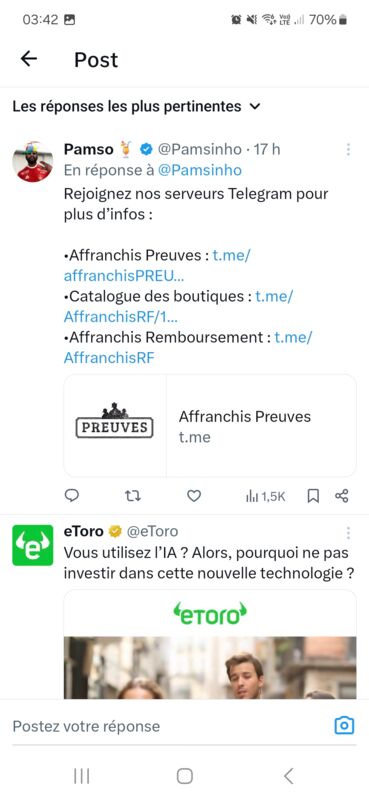Tap the @Pamsinho mention in reply line
The image size is (369, 800).
click(200, 170)
